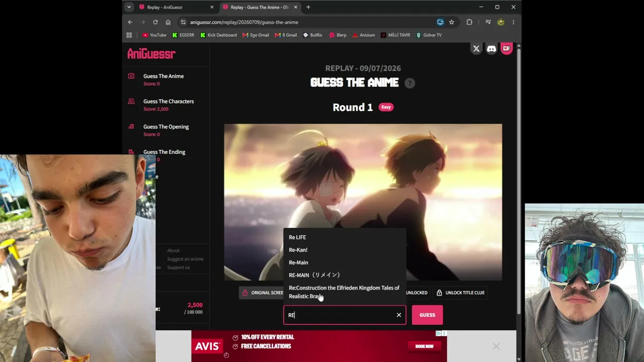The width and height of the screenshot is (644, 362).
Task: Open the 8 Gmail bookmark
Action: pyautogui.click(x=286, y=35)
